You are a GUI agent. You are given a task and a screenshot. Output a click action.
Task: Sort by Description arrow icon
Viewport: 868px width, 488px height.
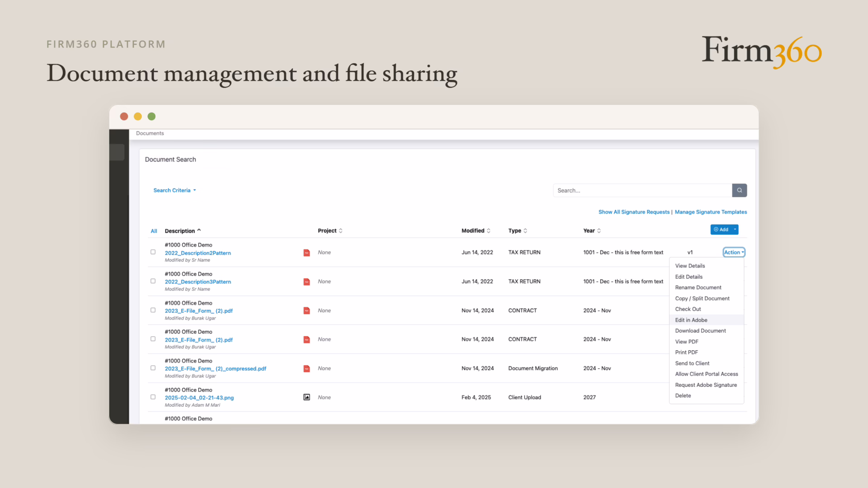(x=199, y=230)
